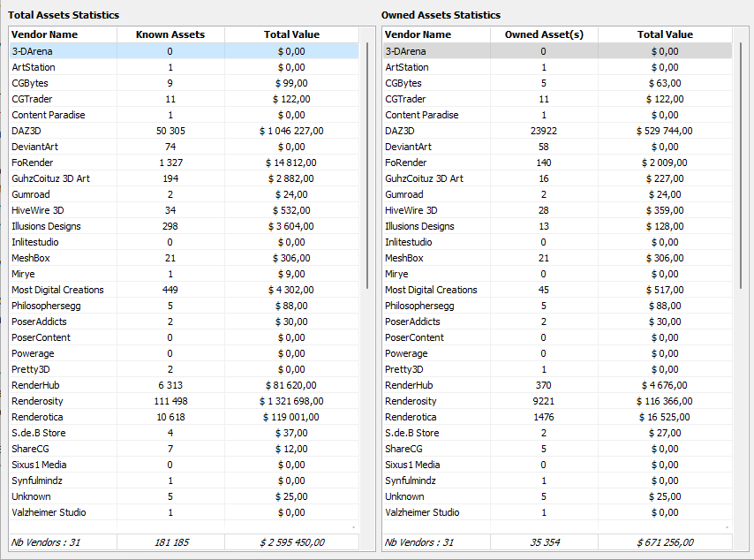Image resolution: width=754 pixels, height=560 pixels.
Task: Sort by Owned Asset(s) column header
Action: click(x=544, y=34)
